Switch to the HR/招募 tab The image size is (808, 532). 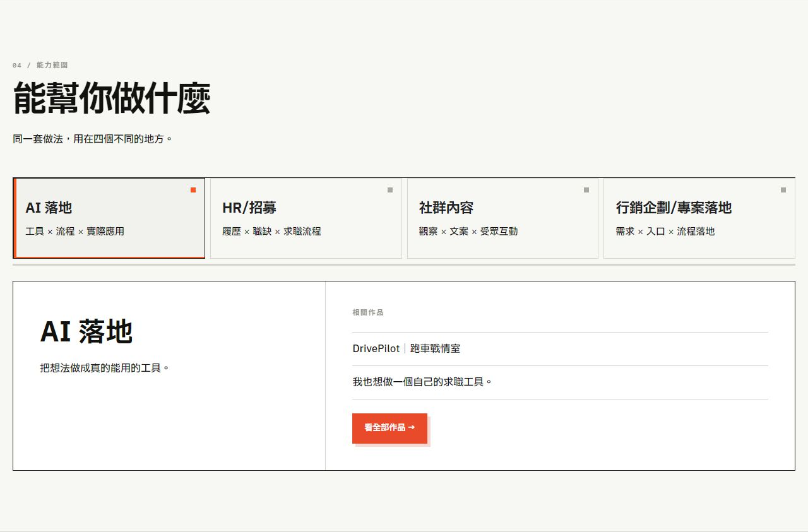306,218
